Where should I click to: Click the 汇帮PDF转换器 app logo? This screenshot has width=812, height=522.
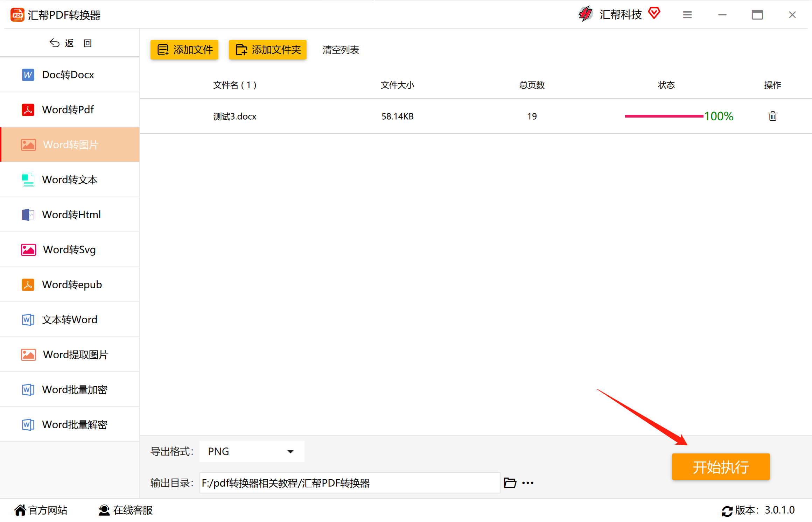click(17, 15)
